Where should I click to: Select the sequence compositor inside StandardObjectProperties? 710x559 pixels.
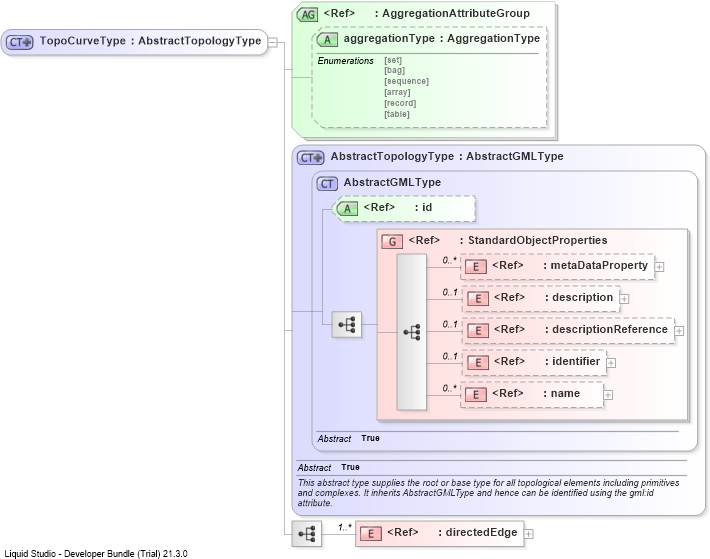coord(412,332)
